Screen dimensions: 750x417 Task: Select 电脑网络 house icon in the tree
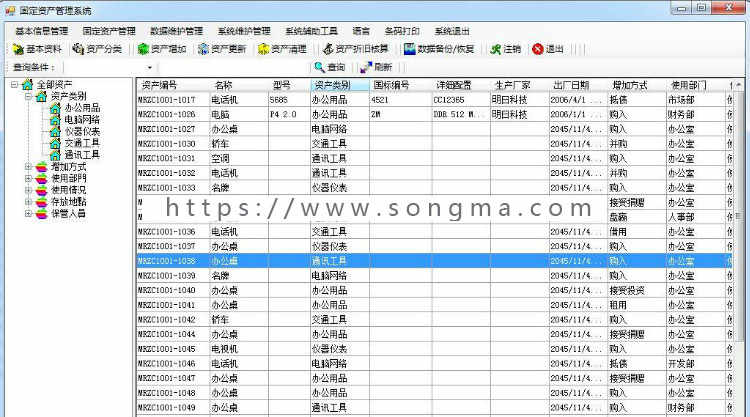tap(55, 120)
